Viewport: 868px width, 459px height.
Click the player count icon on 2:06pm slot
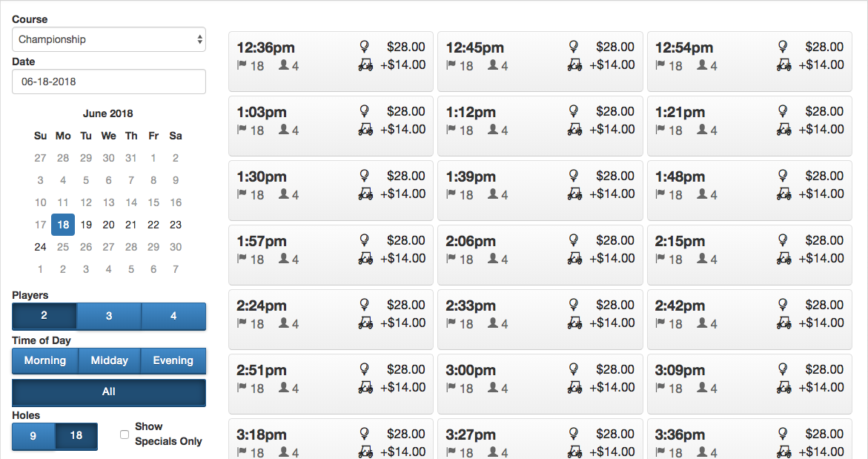pyautogui.click(x=493, y=259)
